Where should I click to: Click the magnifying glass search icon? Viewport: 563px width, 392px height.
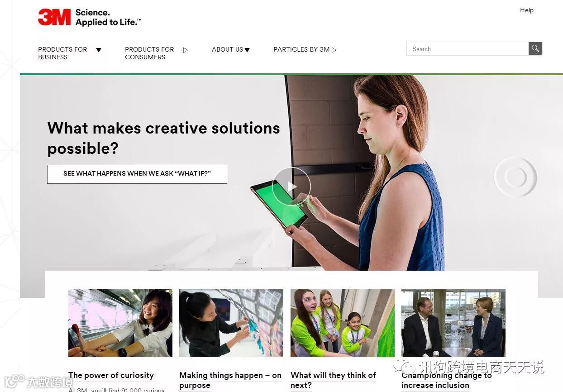tap(535, 49)
